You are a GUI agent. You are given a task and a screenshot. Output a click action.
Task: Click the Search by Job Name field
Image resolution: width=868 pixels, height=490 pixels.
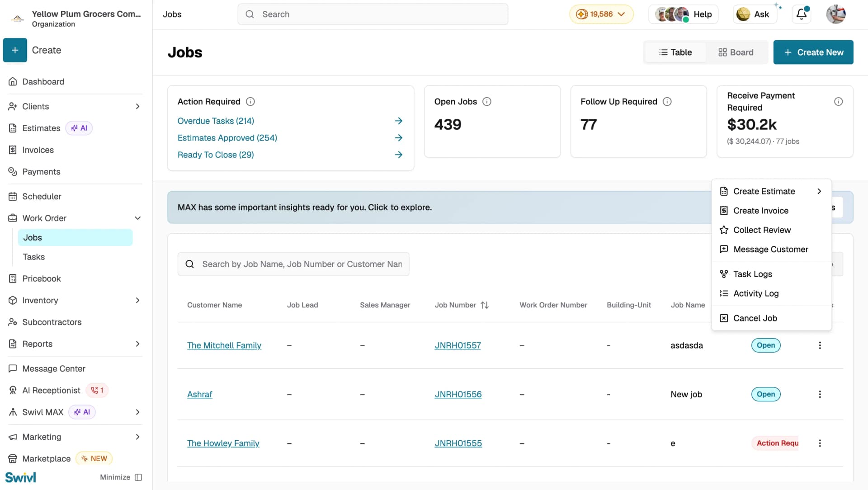[x=293, y=264]
